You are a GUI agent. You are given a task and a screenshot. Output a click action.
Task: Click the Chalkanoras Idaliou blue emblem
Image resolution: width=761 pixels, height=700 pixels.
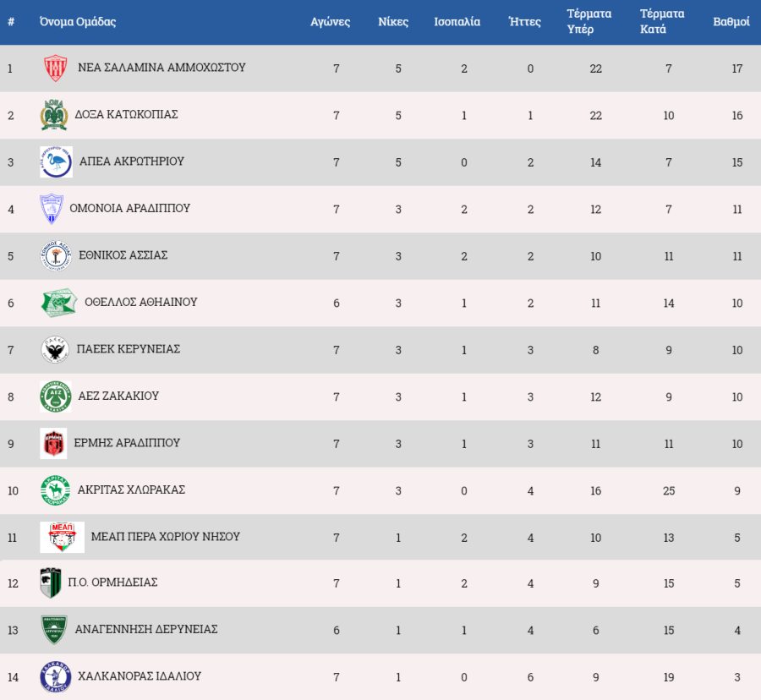pos(56,676)
